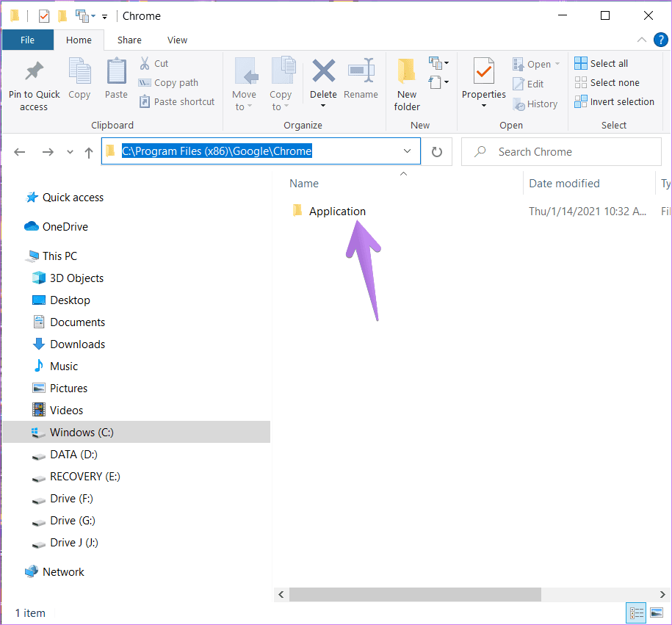This screenshot has height=625, width=672.
Task: Select the Home tab
Action: [x=79, y=40]
